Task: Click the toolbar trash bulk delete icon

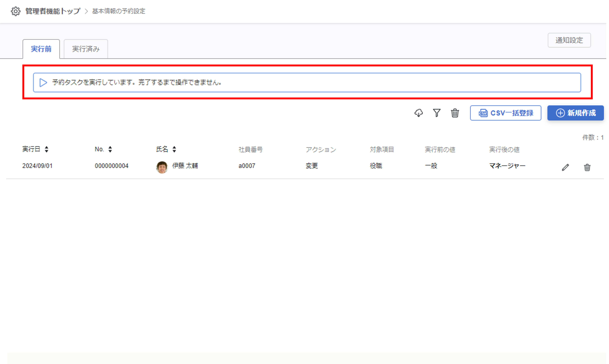Action: coord(455,113)
